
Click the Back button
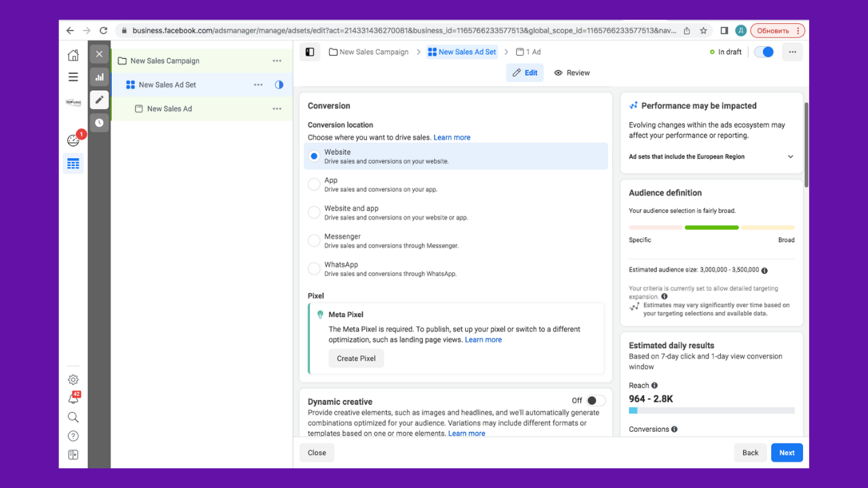tap(750, 453)
